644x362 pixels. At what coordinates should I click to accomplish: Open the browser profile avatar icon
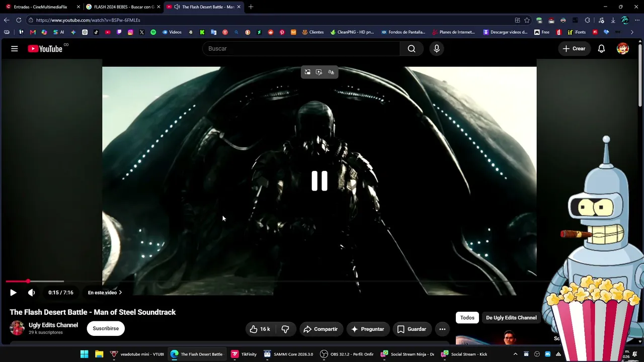point(625,20)
